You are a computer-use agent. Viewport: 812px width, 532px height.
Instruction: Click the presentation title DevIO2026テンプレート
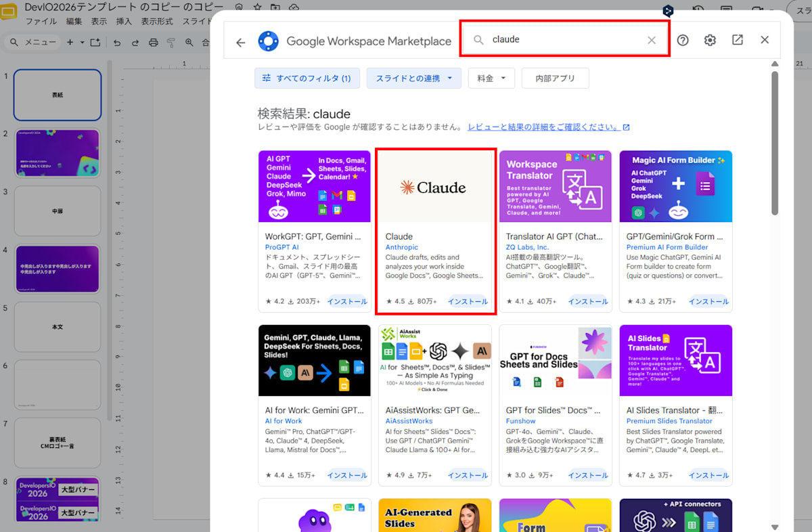124,7
